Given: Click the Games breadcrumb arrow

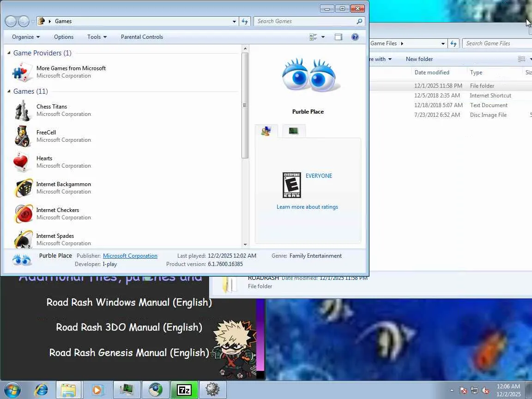Looking at the screenshot, I should click(50, 21).
